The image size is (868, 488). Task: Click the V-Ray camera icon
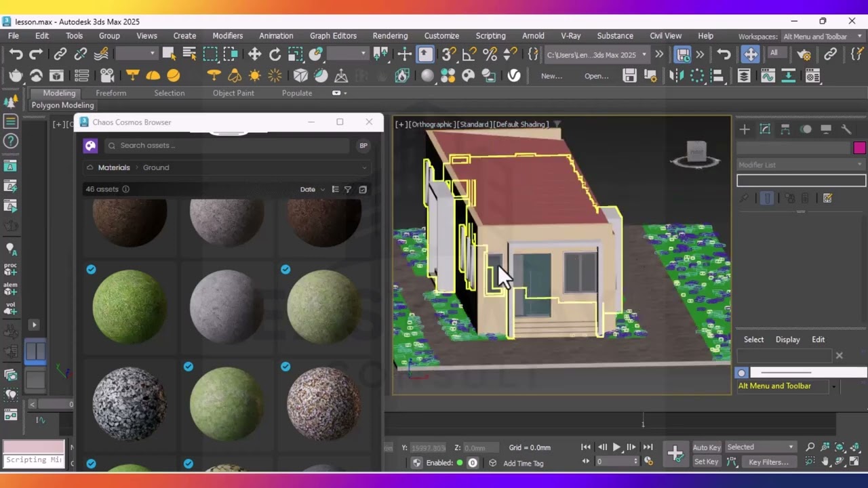[106, 76]
